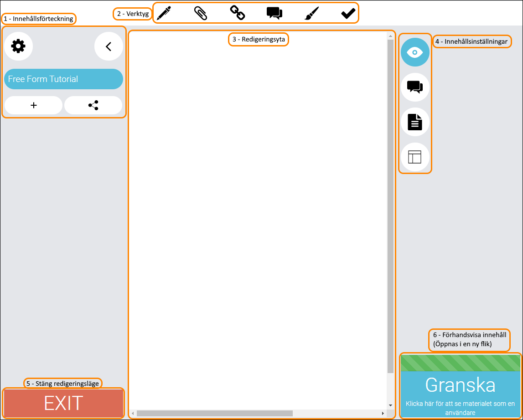Click Granska to preview the content

tap(460, 385)
